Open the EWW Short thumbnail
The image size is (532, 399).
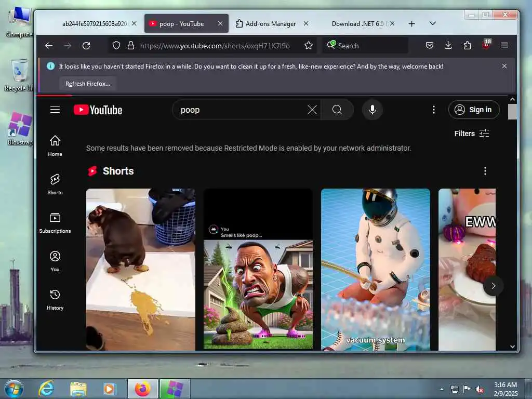click(467, 270)
